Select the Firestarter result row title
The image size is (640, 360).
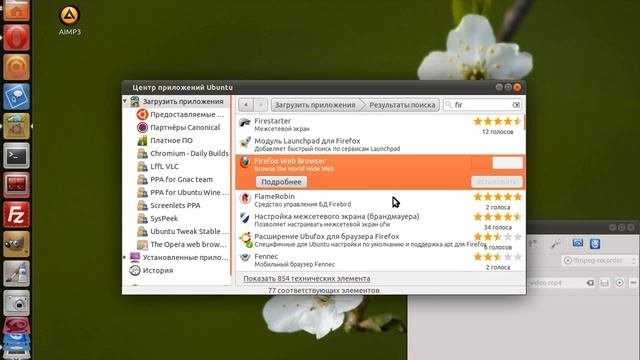pyautogui.click(x=272, y=121)
